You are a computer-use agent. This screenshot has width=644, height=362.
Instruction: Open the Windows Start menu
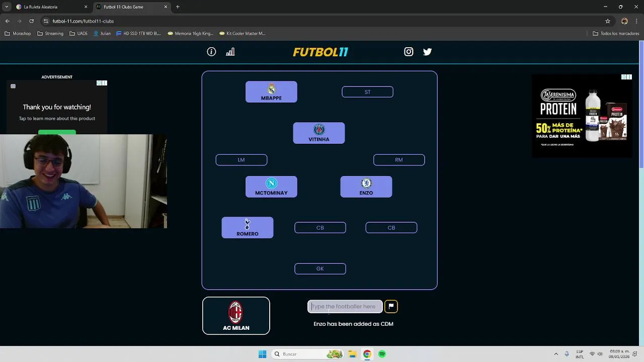tap(262, 354)
